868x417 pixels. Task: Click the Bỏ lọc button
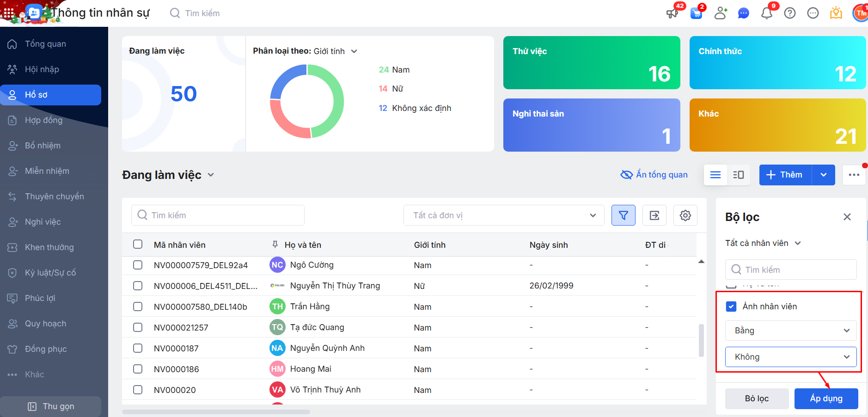[x=757, y=399]
